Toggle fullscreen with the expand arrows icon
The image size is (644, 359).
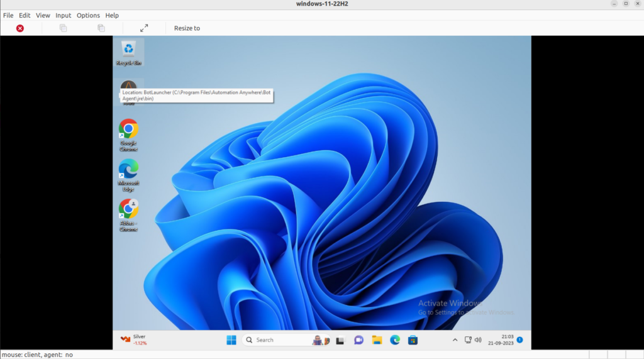144,28
